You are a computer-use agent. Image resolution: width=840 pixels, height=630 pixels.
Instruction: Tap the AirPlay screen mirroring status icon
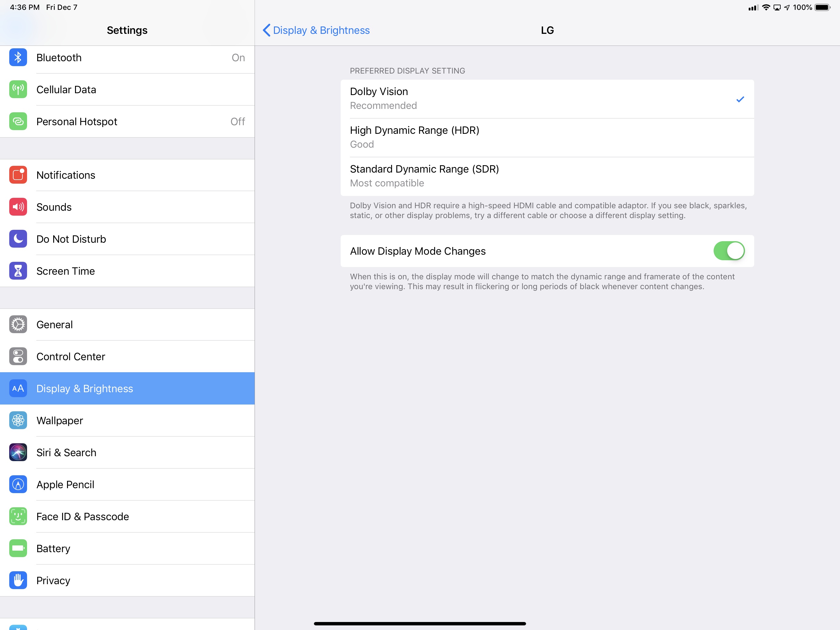[x=777, y=8]
